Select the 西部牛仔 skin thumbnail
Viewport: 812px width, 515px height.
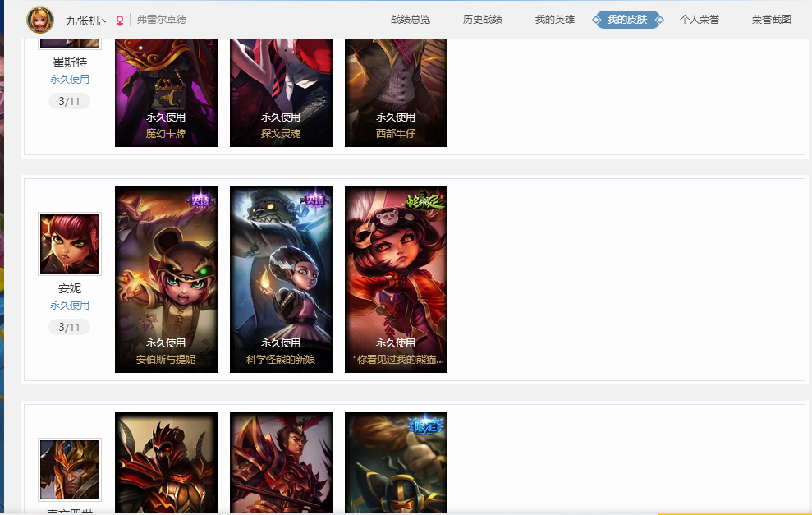(397, 94)
